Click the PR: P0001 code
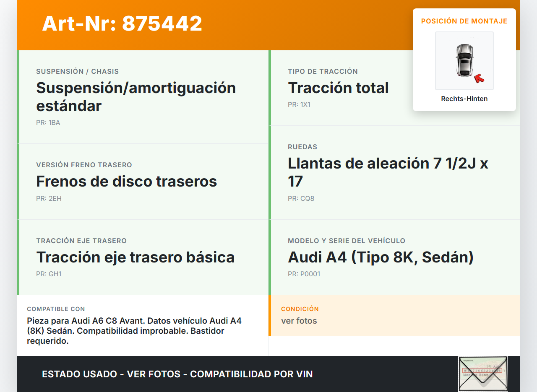This screenshot has height=392, width=537. [304, 274]
